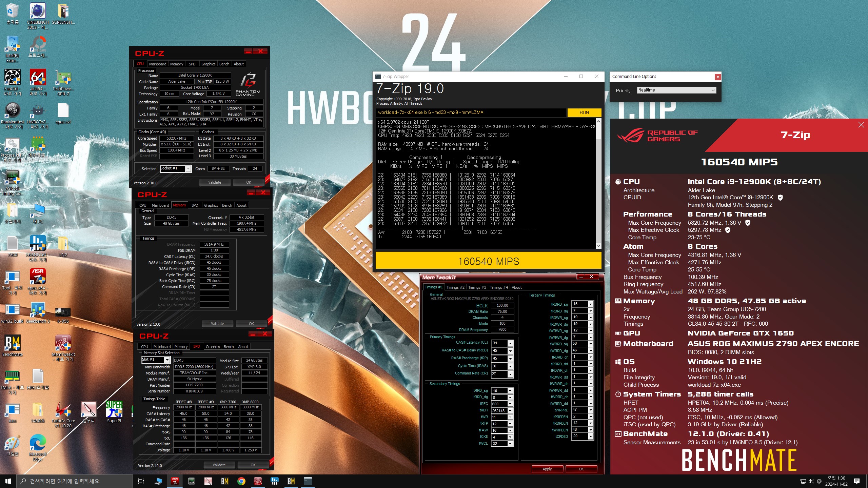Click OK in CPU-Z Memory window
The width and height of the screenshot is (868, 488).
251,324
